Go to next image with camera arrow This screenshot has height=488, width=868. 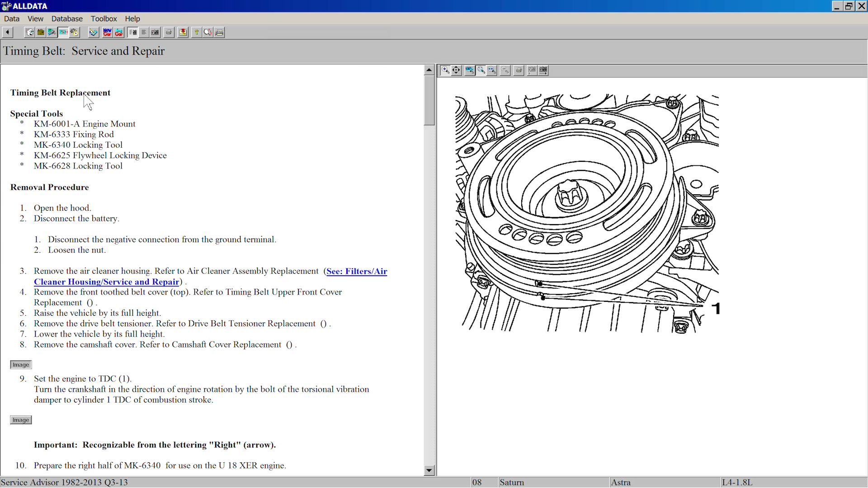(x=543, y=70)
